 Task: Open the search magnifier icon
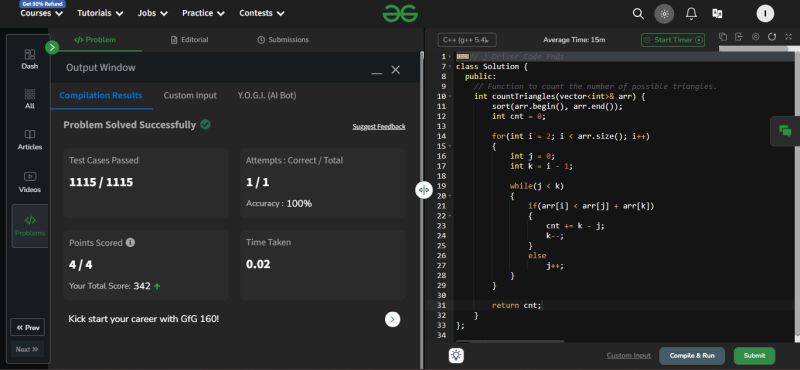point(638,14)
